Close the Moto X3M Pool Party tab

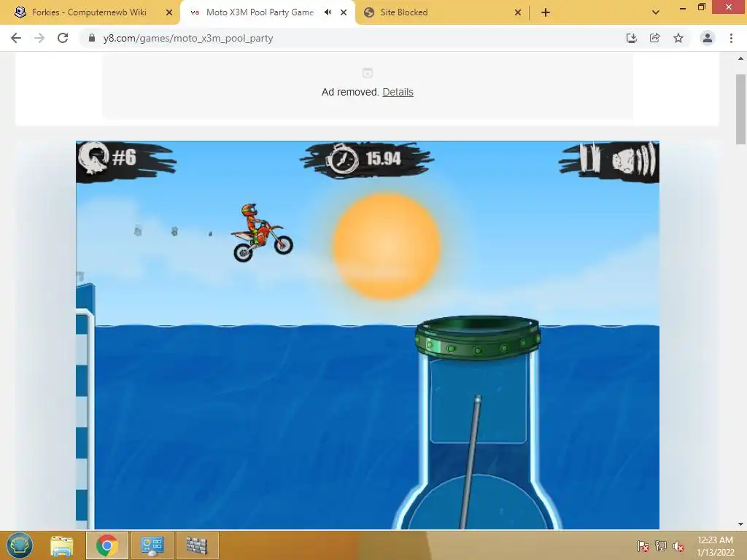344,12
